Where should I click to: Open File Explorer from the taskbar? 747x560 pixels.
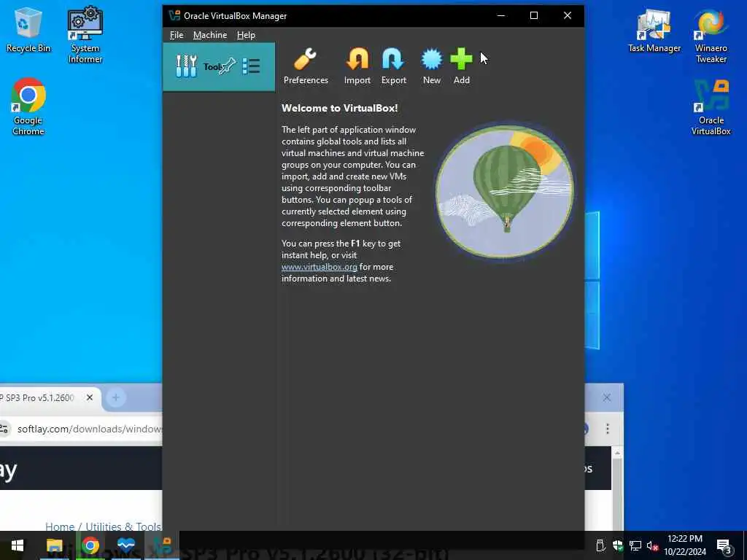[x=54, y=545]
